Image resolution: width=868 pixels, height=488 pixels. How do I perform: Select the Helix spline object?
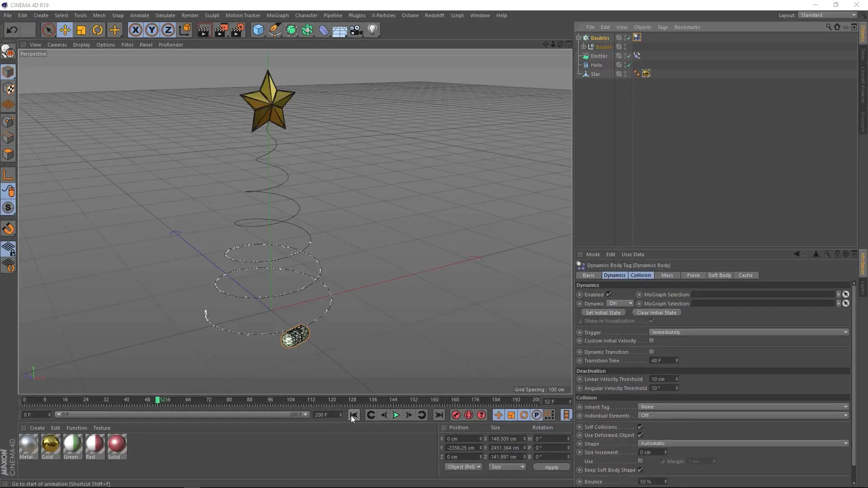click(596, 65)
